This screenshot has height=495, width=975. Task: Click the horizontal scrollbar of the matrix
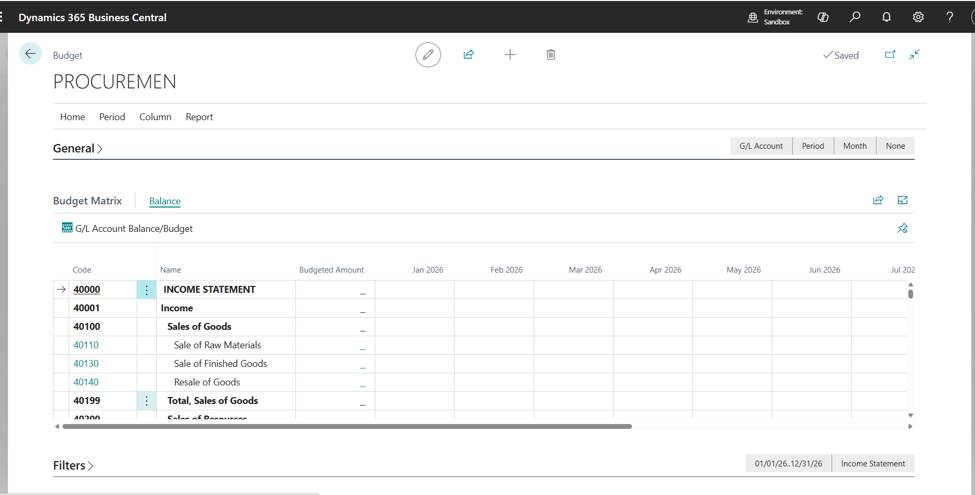tap(347, 427)
